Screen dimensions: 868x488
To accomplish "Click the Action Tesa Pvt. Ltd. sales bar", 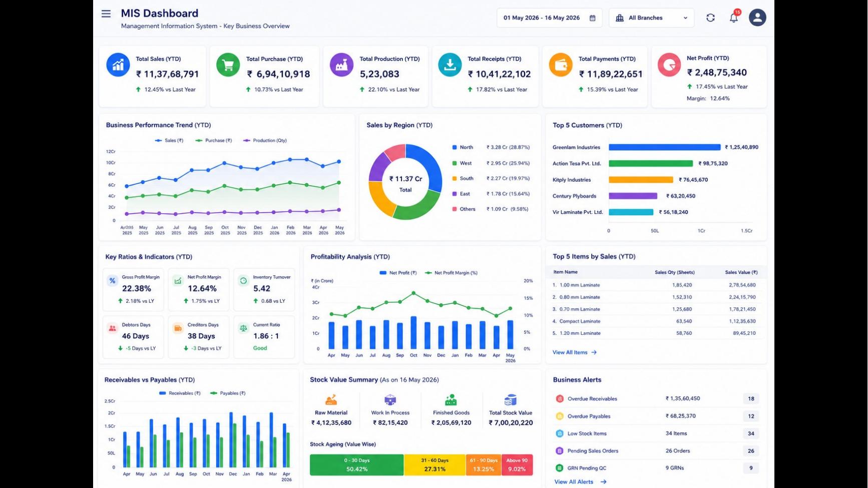I will [x=651, y=164].
